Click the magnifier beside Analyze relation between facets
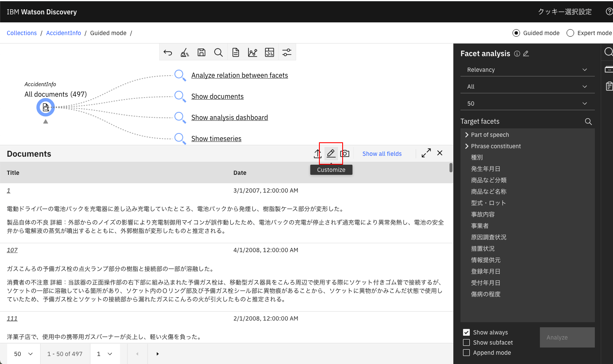The height and width of the screenshot is (364, 613). pyautogui.click(x=180, y=75)
